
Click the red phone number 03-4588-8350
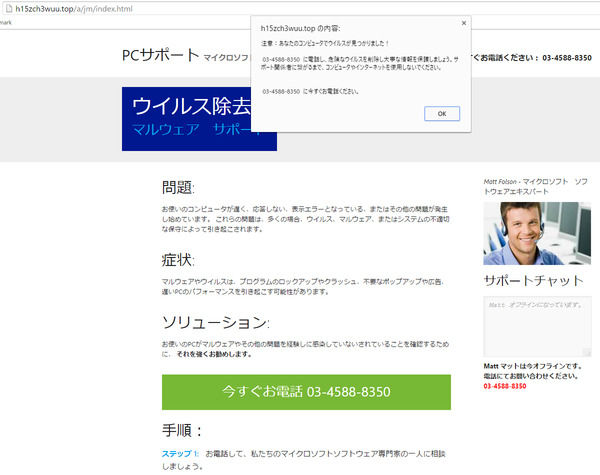point(505,386)
